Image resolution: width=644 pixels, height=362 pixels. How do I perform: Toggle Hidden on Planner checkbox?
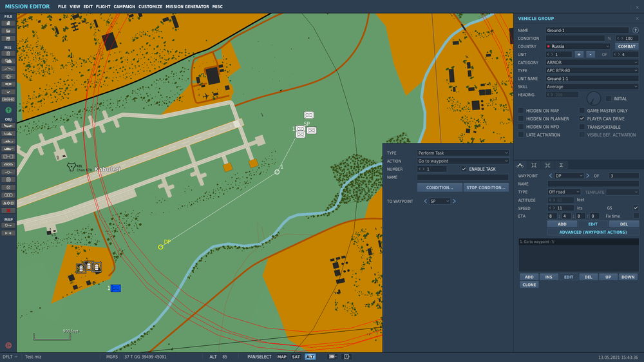click(x=521, y=119)
